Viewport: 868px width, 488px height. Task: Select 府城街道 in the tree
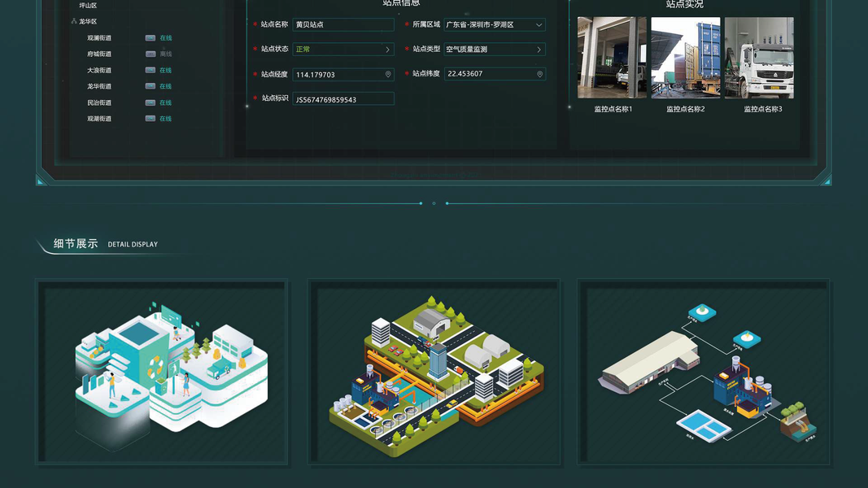click(99, 54)
